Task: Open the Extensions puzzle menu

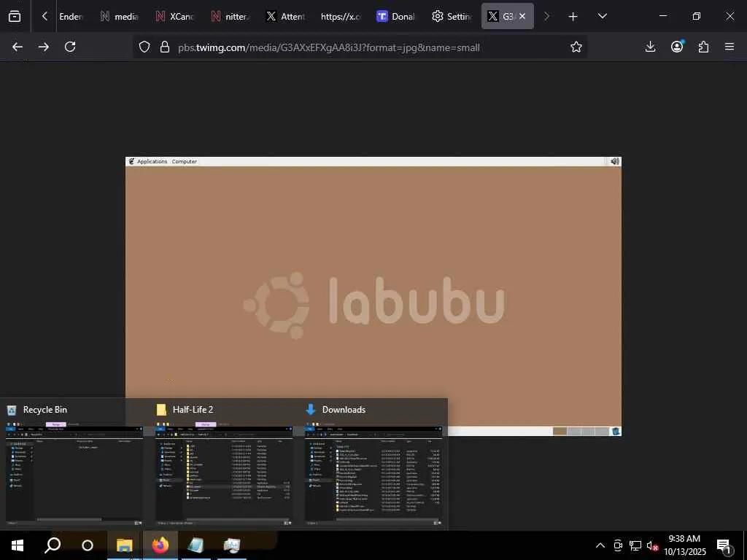Action: (703, 47)
